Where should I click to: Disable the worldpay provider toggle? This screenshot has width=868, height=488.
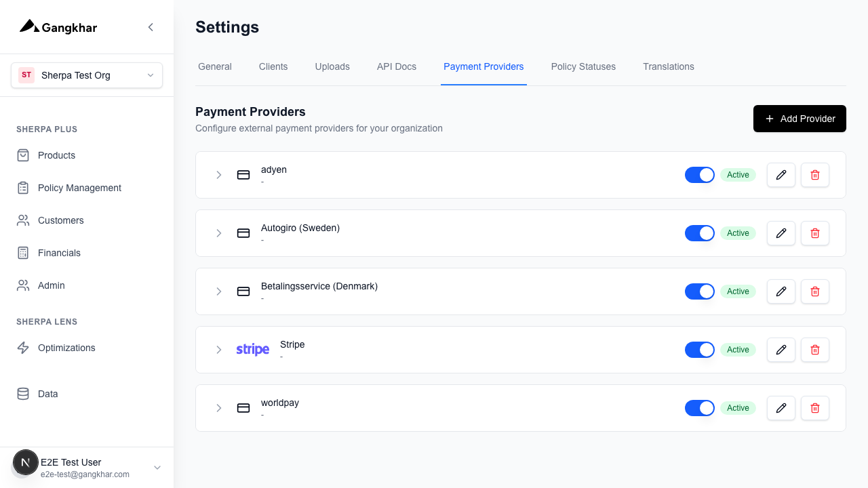[x=700, y=408]
